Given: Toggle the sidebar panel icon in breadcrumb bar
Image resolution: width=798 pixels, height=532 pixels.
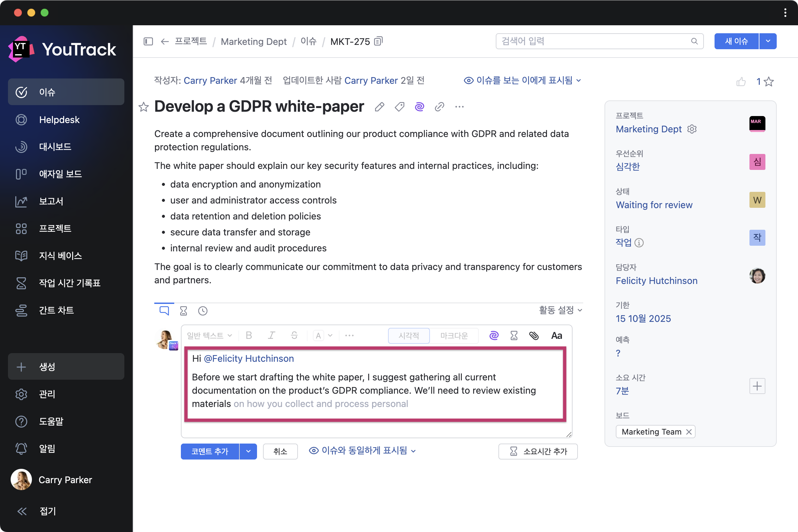Looking at the screenshot, I should 148,41.
